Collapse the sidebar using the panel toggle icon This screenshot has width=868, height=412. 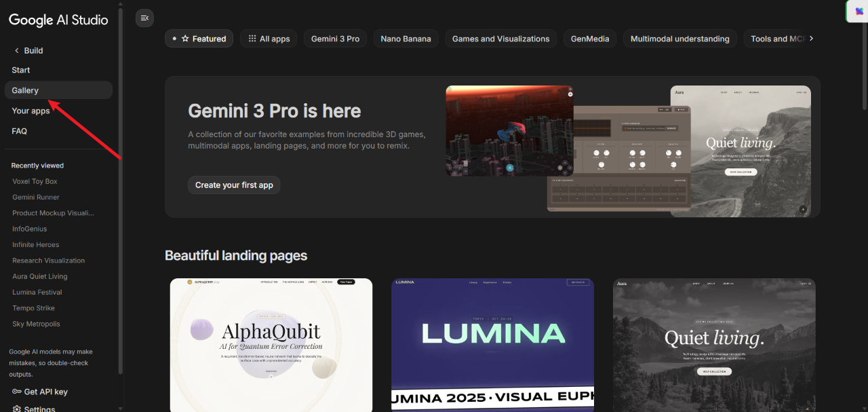pos(144,18)
